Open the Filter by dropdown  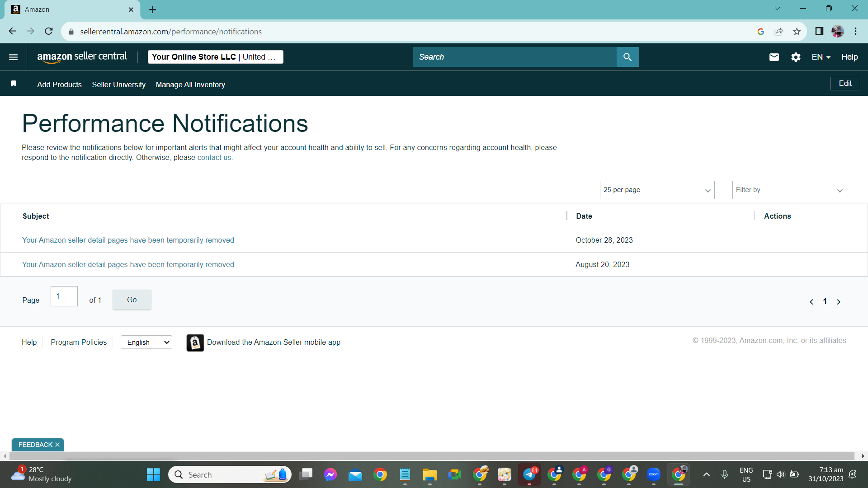tap(789, 190)
